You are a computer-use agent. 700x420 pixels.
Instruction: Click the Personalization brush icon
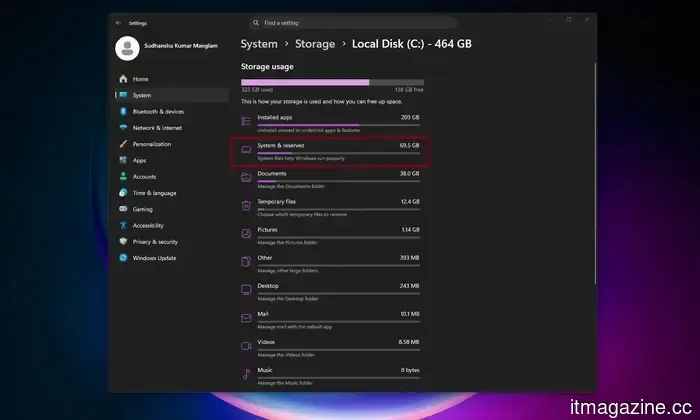[x=123, y=144]
